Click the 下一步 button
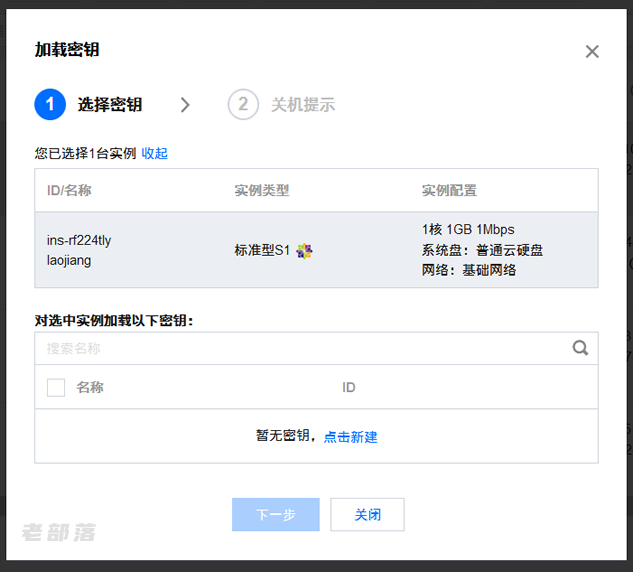 tap(276, 515)
